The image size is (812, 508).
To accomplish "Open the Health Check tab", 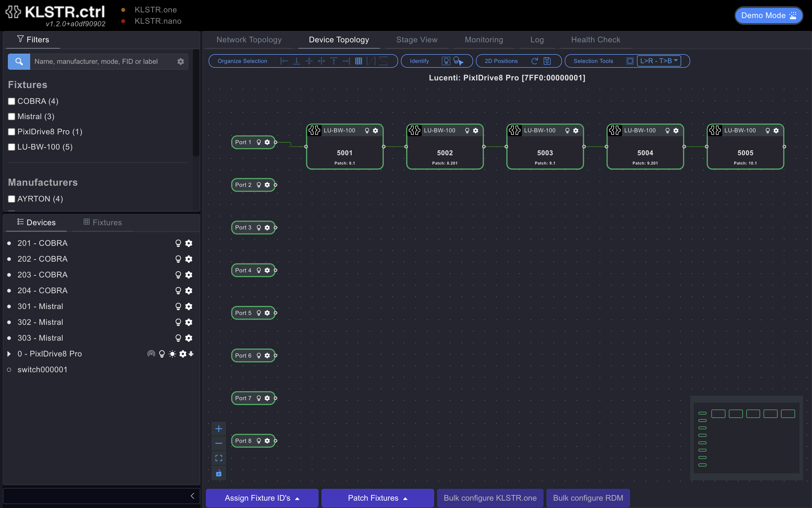I will [595, 40].
